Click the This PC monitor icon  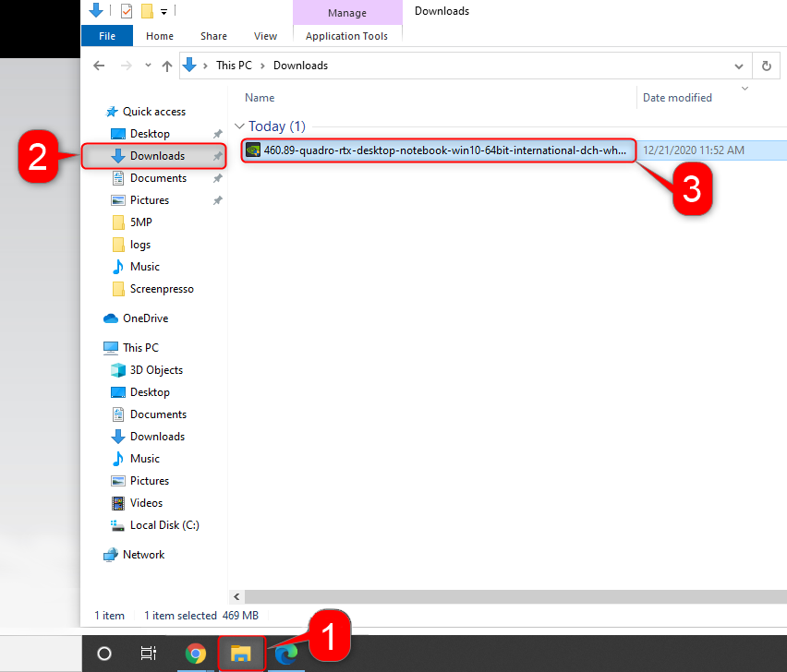point(111,347)
